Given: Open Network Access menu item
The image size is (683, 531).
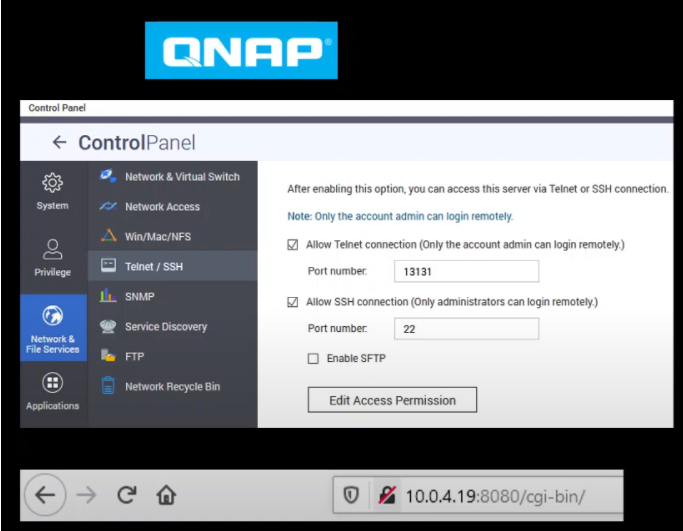Looking at the screenshot, I should tap(173, 206).
